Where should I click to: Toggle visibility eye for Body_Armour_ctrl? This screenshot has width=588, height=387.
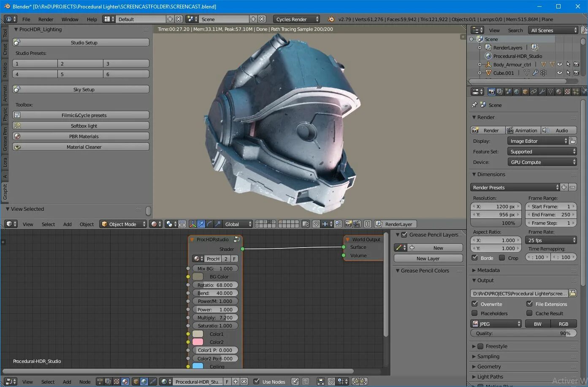[x=559, y=65]
